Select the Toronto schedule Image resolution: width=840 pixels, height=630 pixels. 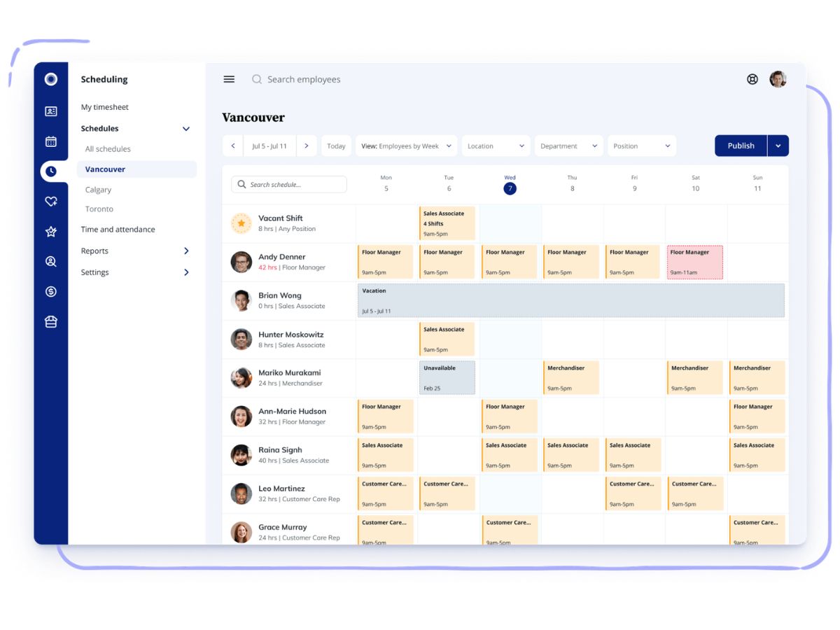click(99, 209)
